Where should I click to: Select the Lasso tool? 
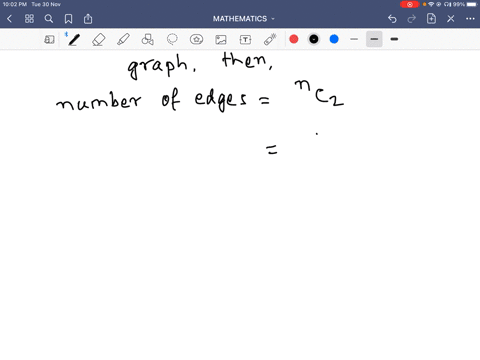tap(172, 40)
